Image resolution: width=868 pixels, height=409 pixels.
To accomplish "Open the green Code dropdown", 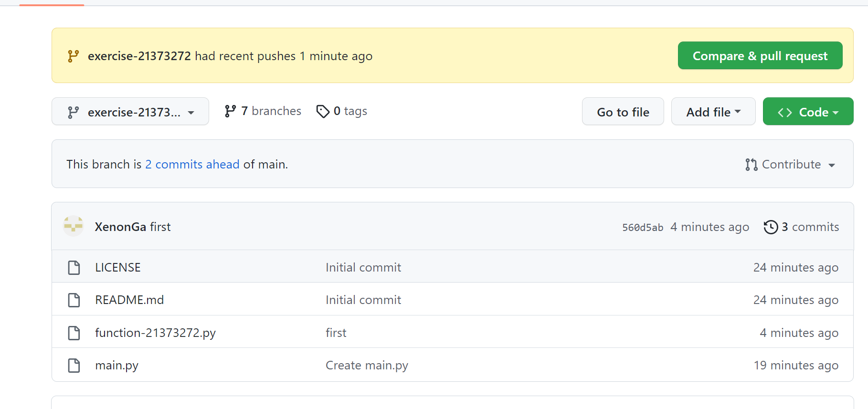I will (808, 111).
